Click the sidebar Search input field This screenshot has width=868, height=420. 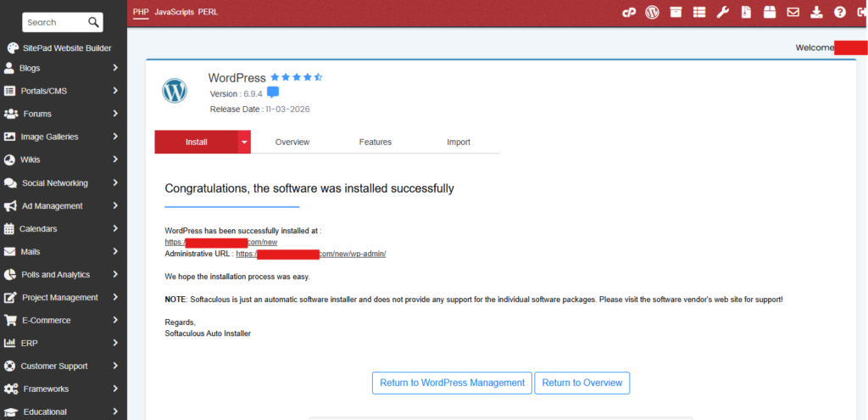click(53, 22)
